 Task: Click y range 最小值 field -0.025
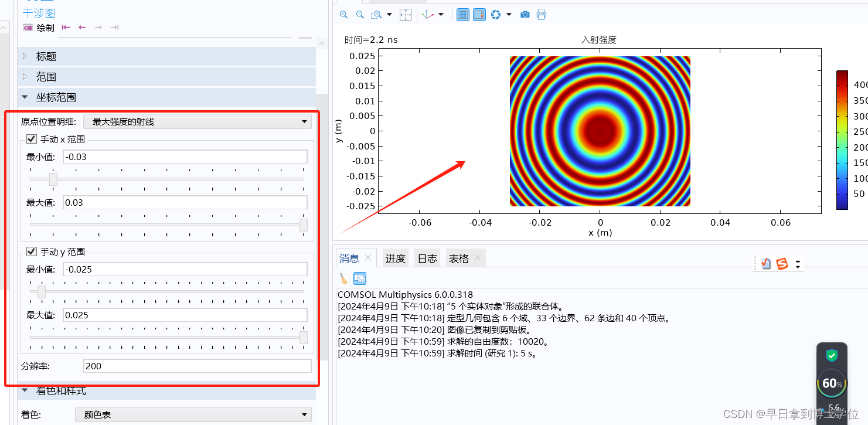click(185, 269)
